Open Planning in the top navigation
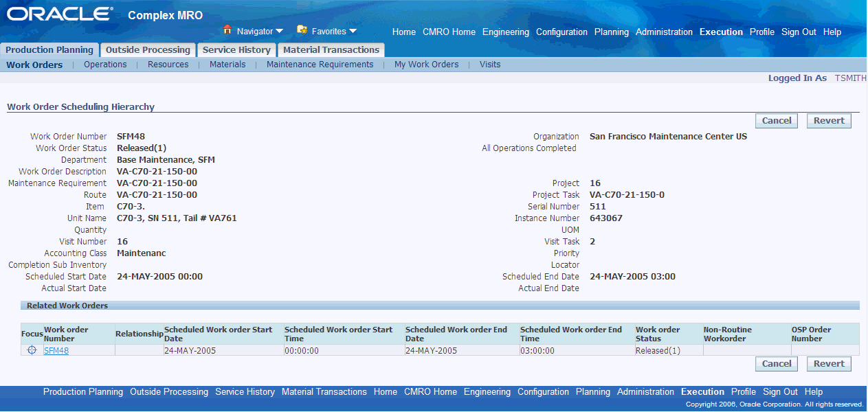 pyautogui.click(x=612, y=32)
